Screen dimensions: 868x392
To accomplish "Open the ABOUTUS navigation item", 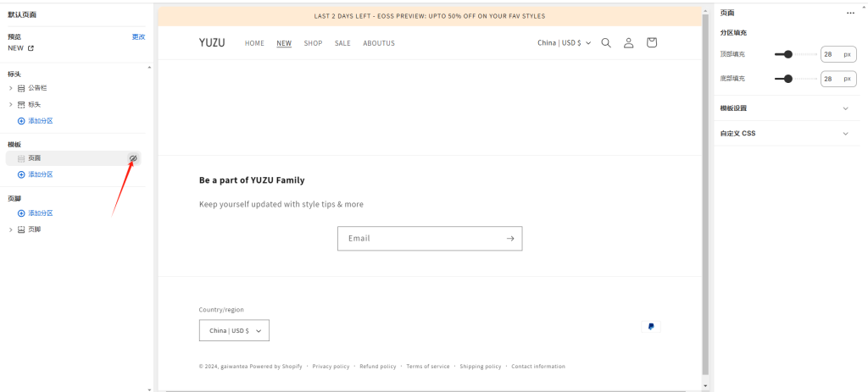I will pyautogui.click(x=379, y=43).
